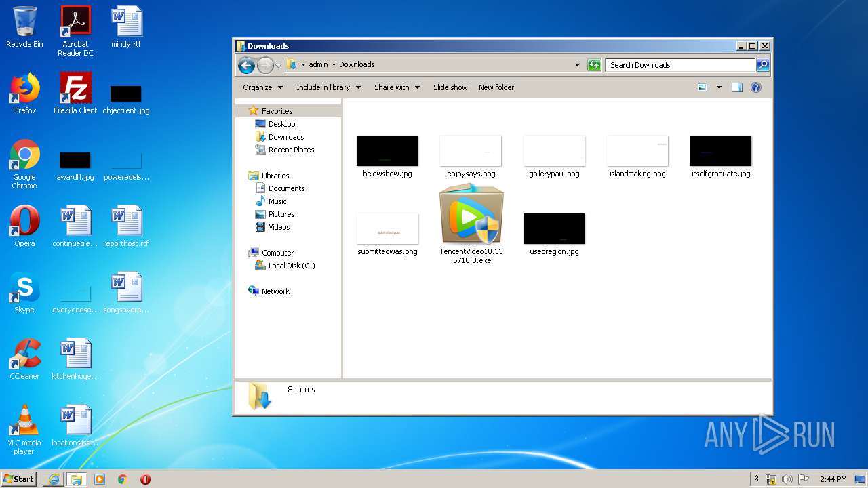Launch Skype desktop shortcut
This screenshot has width=868, height=488.
24,293
